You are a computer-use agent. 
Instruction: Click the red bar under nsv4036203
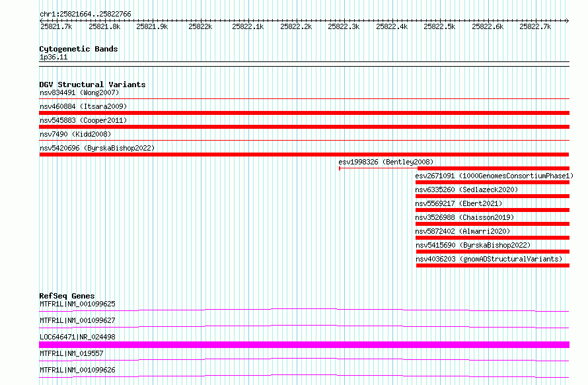(493, 265)
